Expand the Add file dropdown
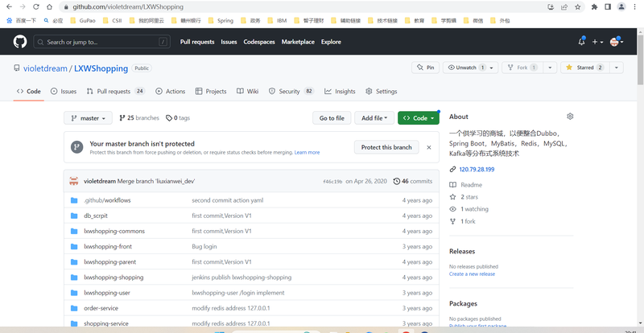 pyautogui.click(x=374, y=118)
